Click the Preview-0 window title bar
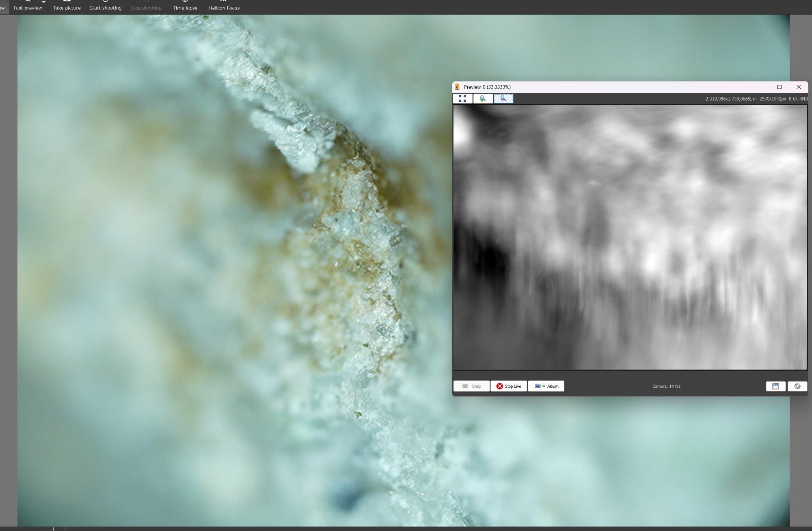Viewport: 812px width, 531px height. pos(609,87)
